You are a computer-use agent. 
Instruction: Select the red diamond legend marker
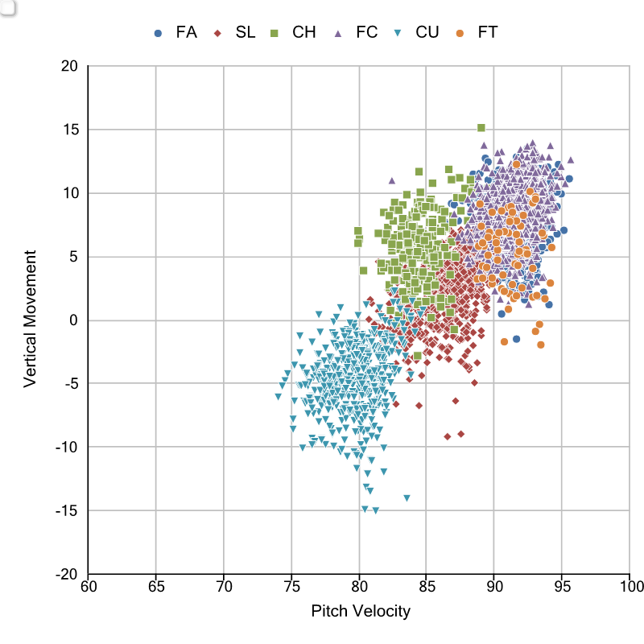217,33
